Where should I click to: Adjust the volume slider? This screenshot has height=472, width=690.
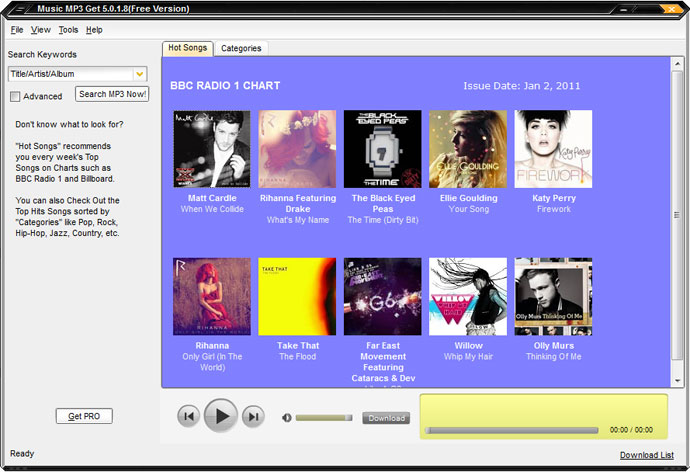(x=324, y=418)
